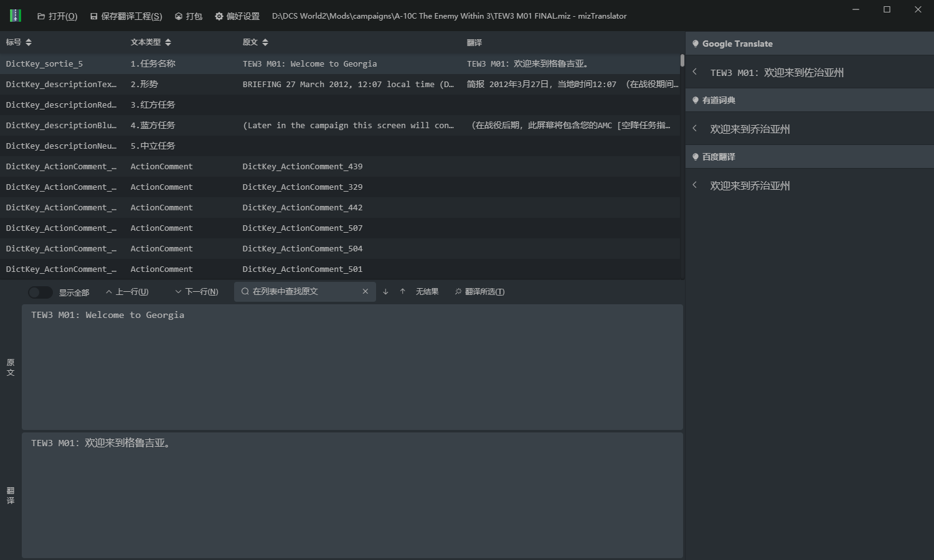Sort by 文本类型 column header

151,42
